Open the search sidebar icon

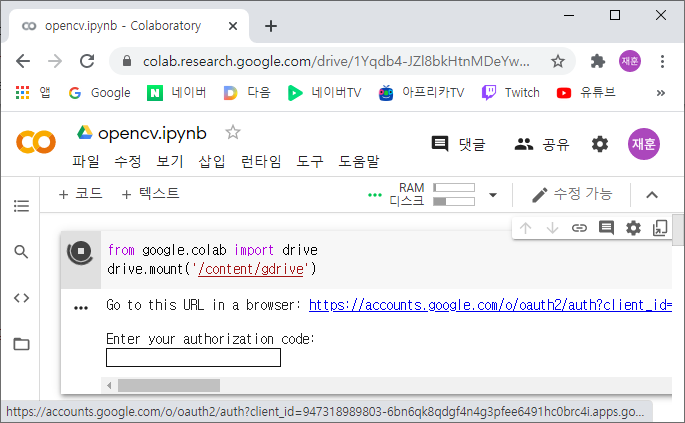click(x=21, y=252)
